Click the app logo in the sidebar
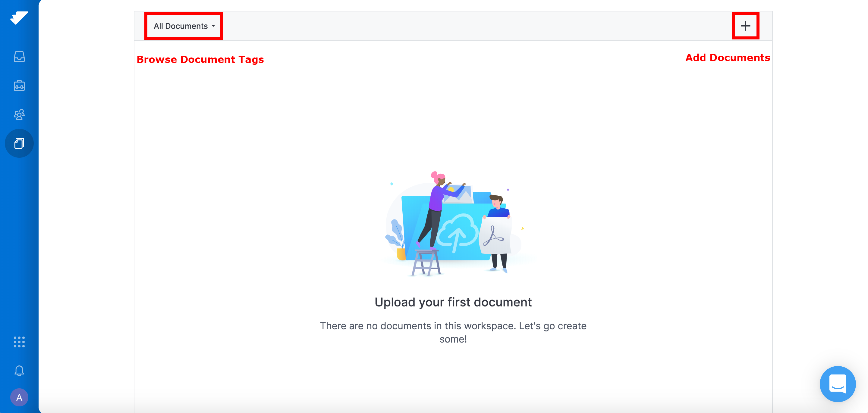 [19, 17]
